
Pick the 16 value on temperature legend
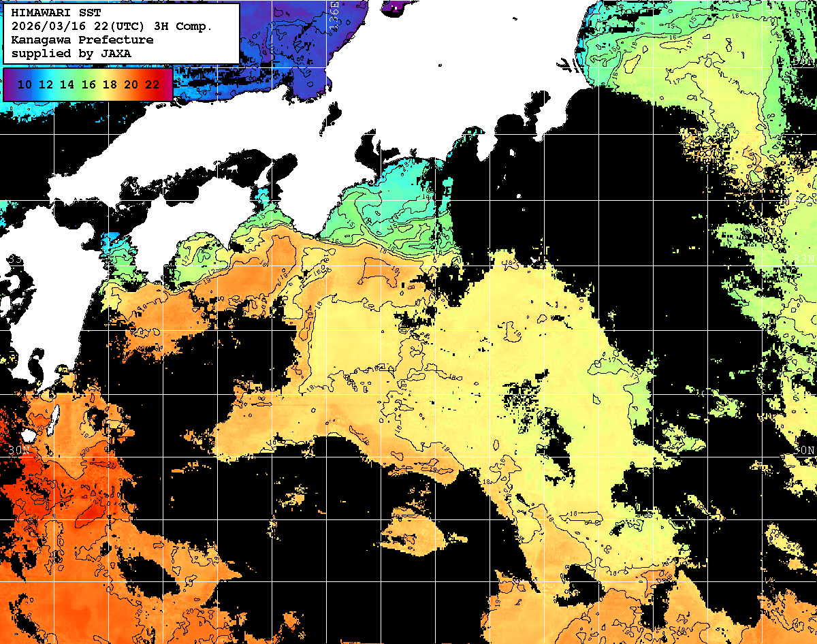(89, 84)
